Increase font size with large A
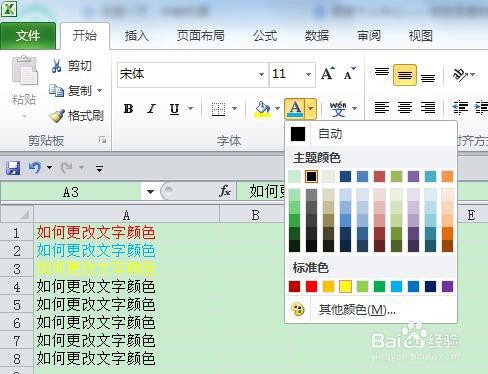The height and width of the screenshot is (374, 488). click(328, 73)
